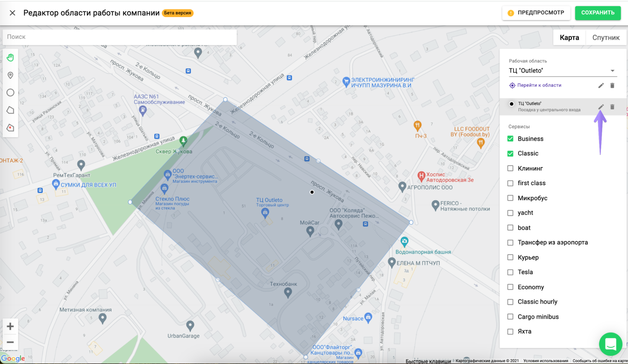Select the polygon with marker tool

10,128
